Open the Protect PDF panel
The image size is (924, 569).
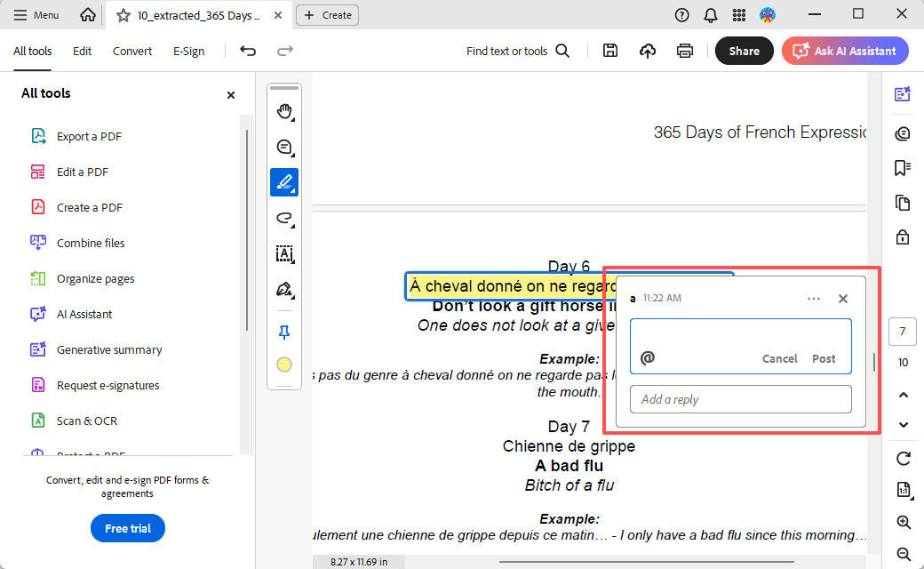click(x=902, y=237)
